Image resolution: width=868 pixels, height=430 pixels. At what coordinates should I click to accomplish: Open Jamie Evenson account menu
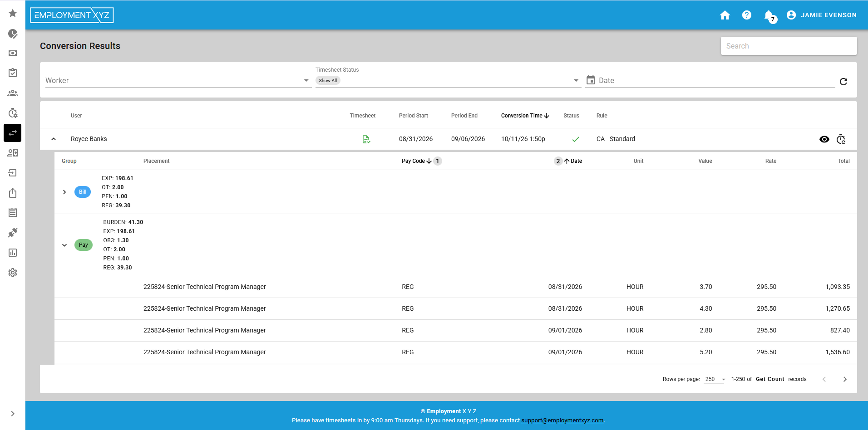click(x=821, y=15)
